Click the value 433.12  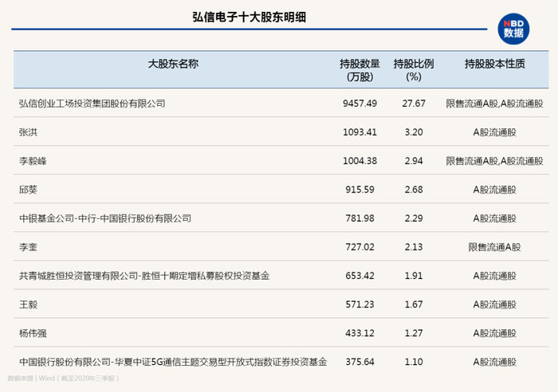coord(360,333)
